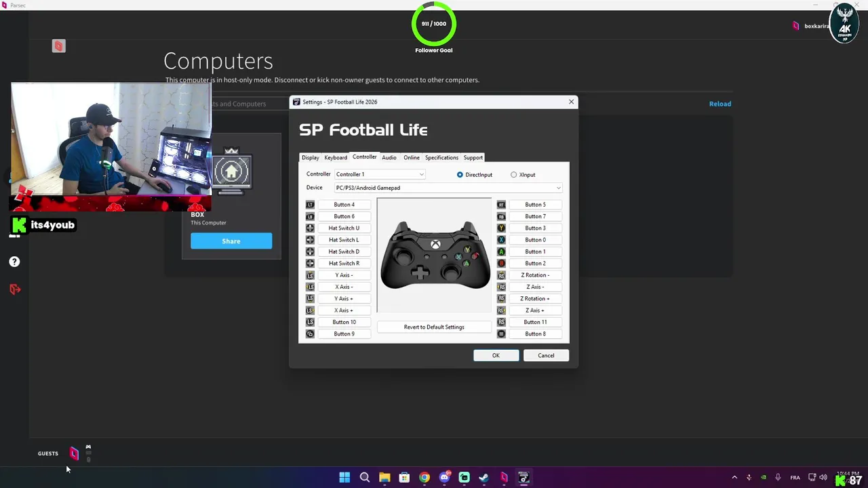Screen dimensions: 868x488
Task: Click the BOX computer home thumbnail in Parsec
Action: (x=232, y=171)
